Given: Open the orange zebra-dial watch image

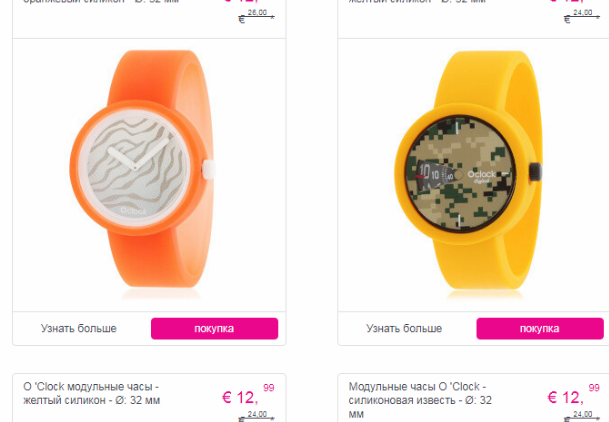Looking at the screenshot, I should point(142,172).
